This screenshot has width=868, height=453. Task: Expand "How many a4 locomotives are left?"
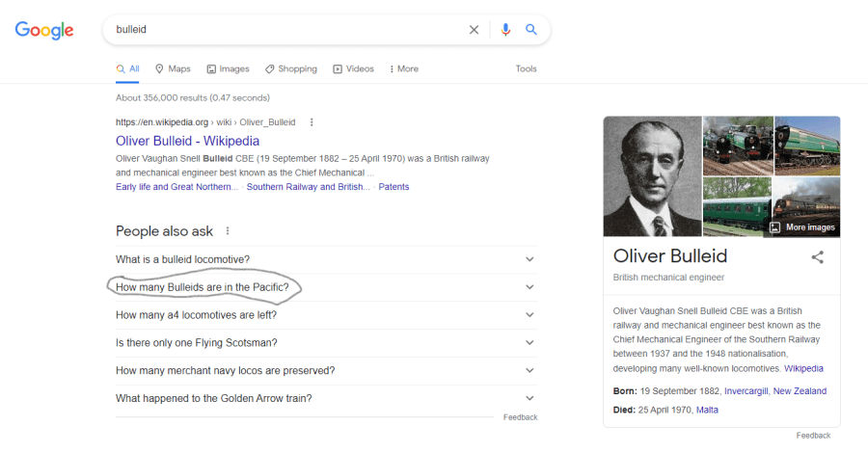tap(529, 315)
